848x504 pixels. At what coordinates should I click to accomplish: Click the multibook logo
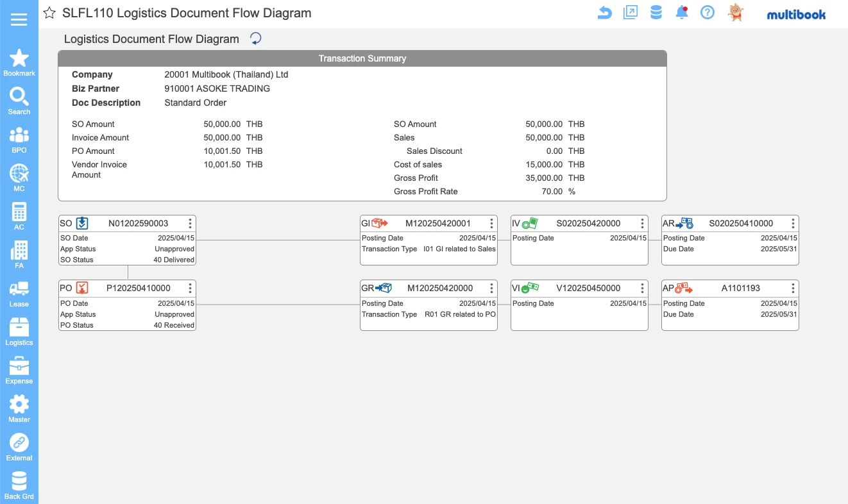click(796, 14)
